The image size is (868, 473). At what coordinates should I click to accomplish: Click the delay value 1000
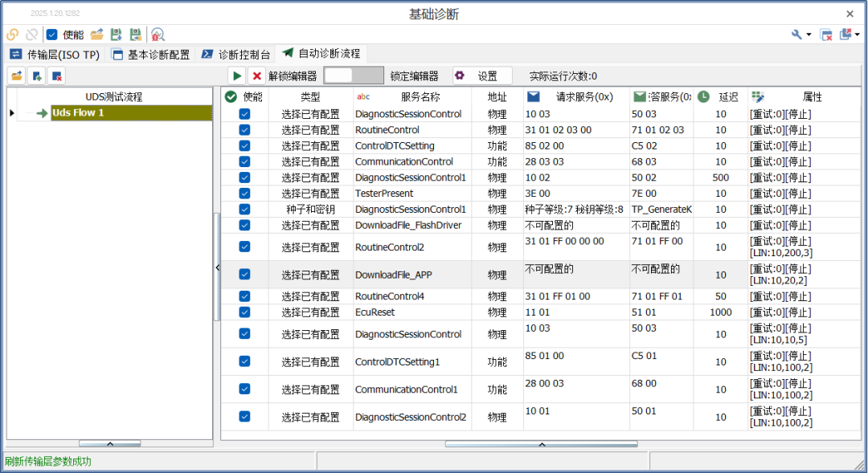pyautogui.click(x=720, y=312)
